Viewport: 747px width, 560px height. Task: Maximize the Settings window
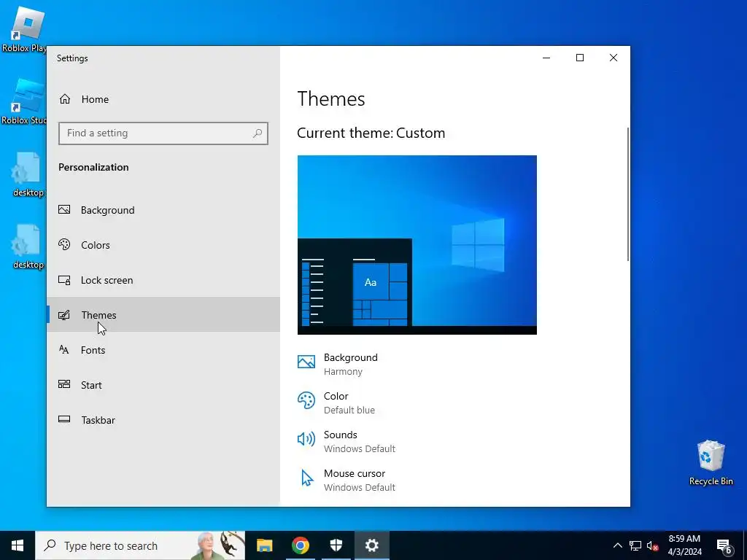point(580,58)
